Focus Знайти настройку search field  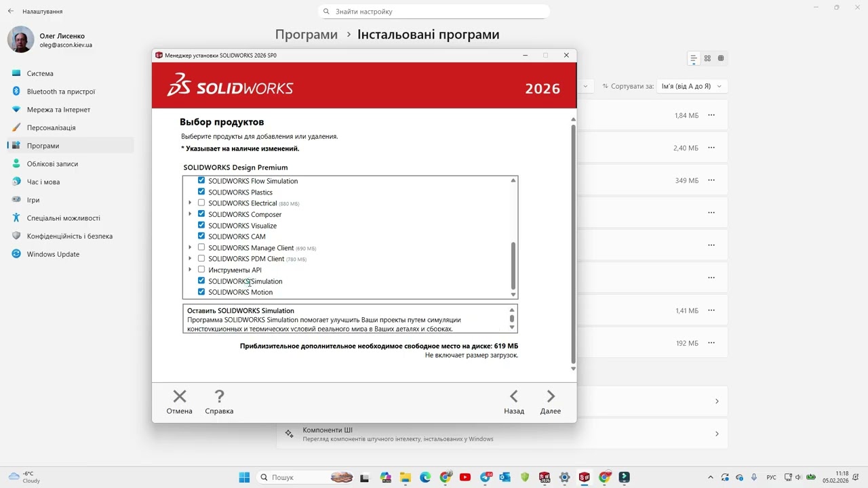[434, 12]
